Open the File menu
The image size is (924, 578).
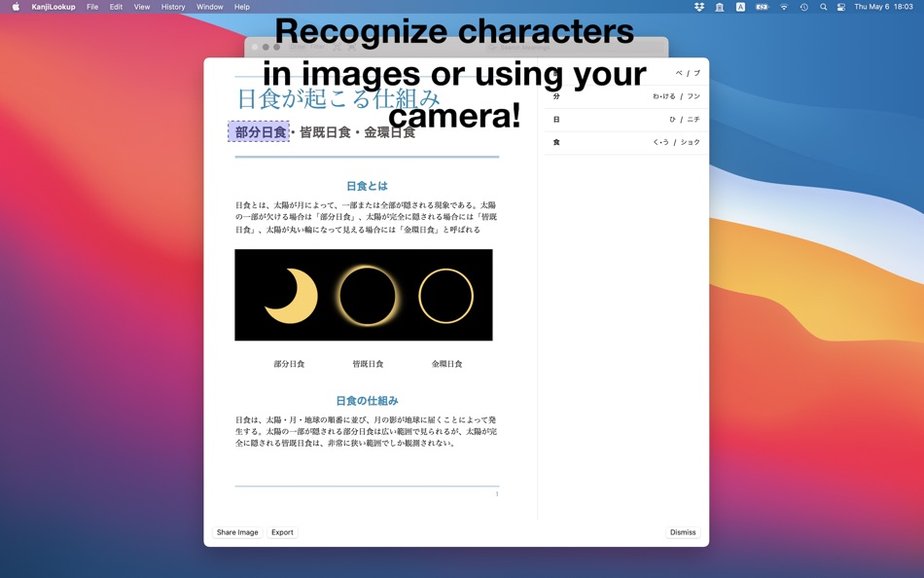tap(92, 7)
